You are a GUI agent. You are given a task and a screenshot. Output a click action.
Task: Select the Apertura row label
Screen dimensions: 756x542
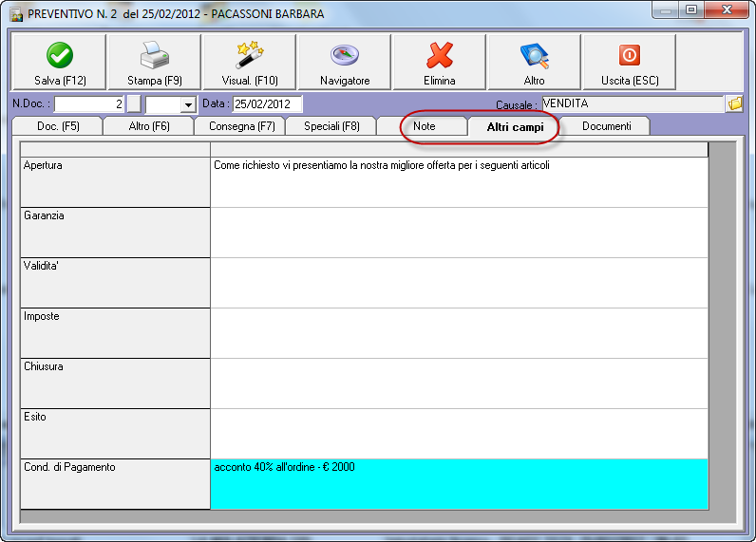115,182
